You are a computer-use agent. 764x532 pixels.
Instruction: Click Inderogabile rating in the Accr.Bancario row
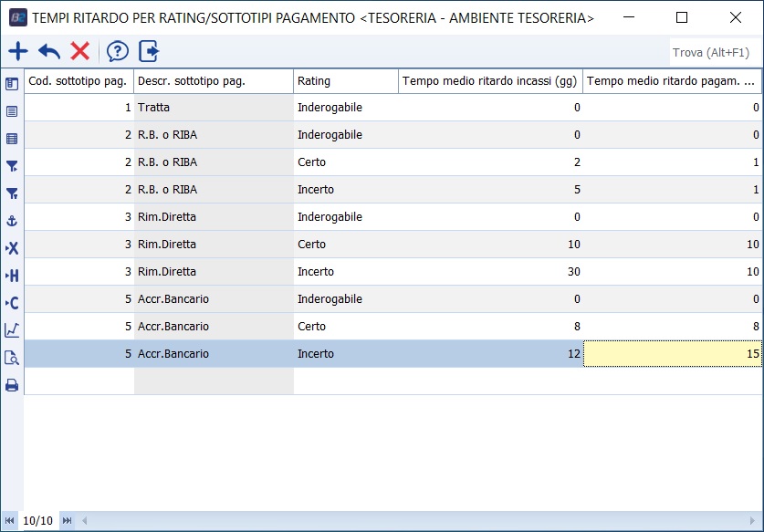click(346, 299)
